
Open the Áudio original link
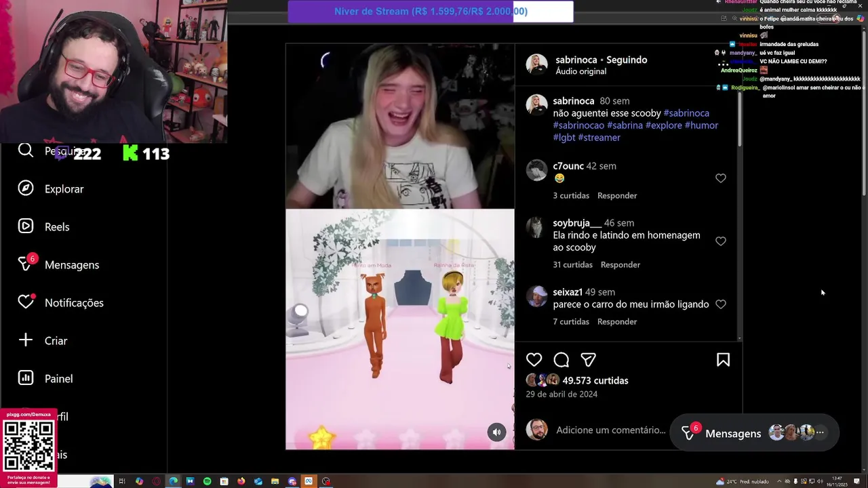[581, 71]
